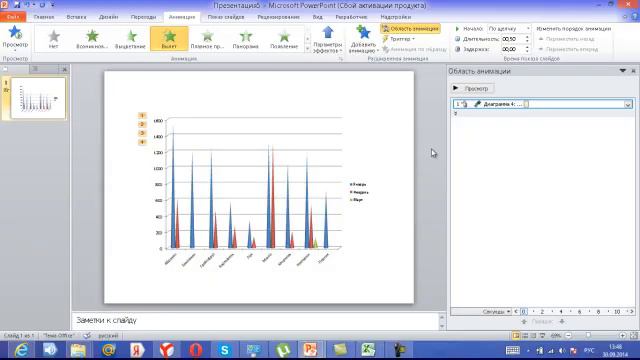Switch to the Вставка tab
The height and width of the screenshot is (360, 640).
coord(76,17)
